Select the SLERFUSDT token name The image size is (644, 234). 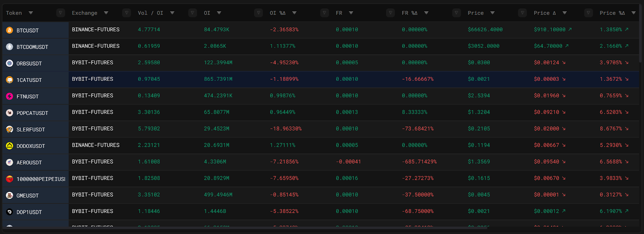[x=31, y=129]
